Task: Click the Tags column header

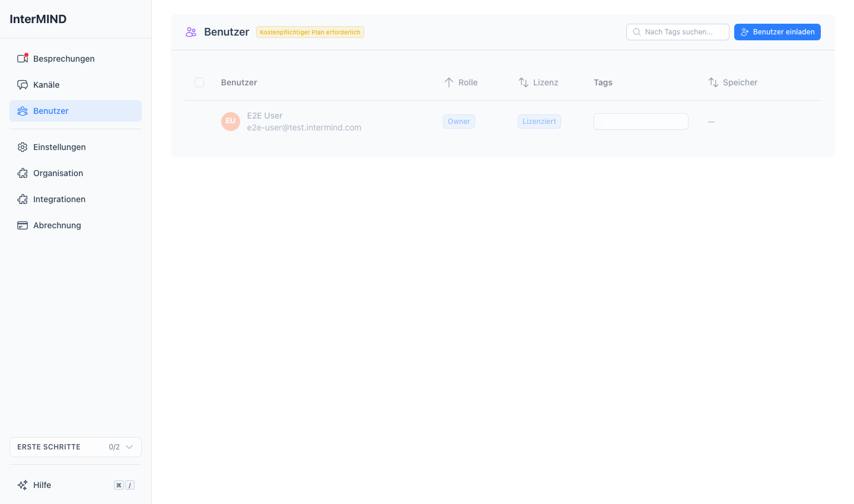Action: [603, 82]
